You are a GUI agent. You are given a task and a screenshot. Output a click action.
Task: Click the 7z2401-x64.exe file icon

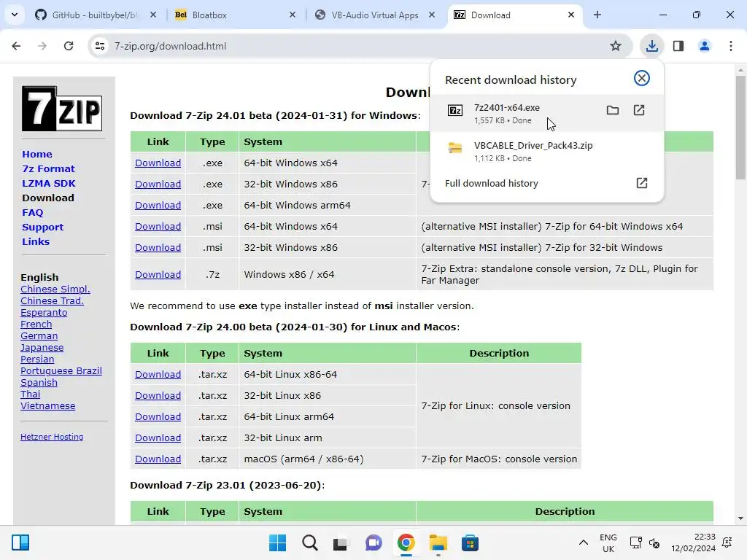pos(455,111)
